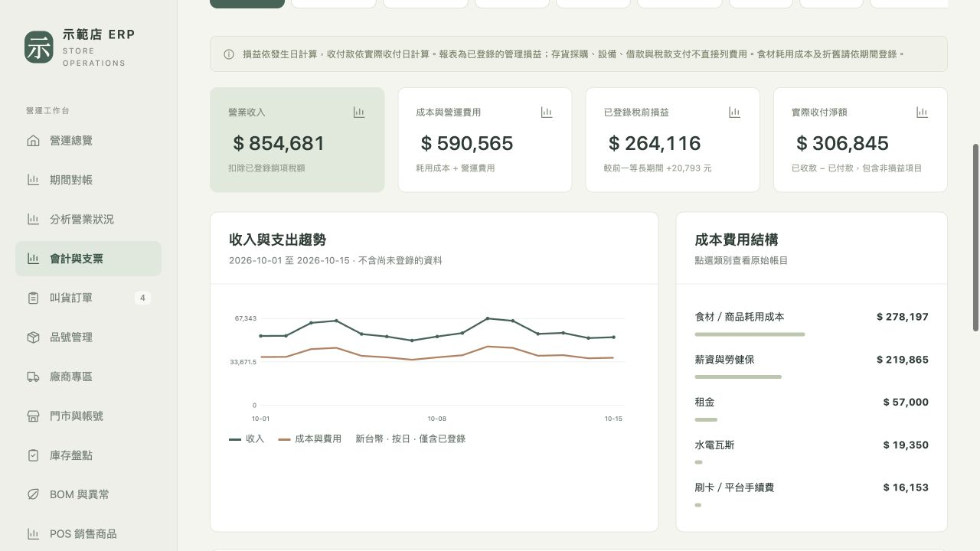
Task: Open 營運總覽 home icon in sidebar
Action: point(33,141)
